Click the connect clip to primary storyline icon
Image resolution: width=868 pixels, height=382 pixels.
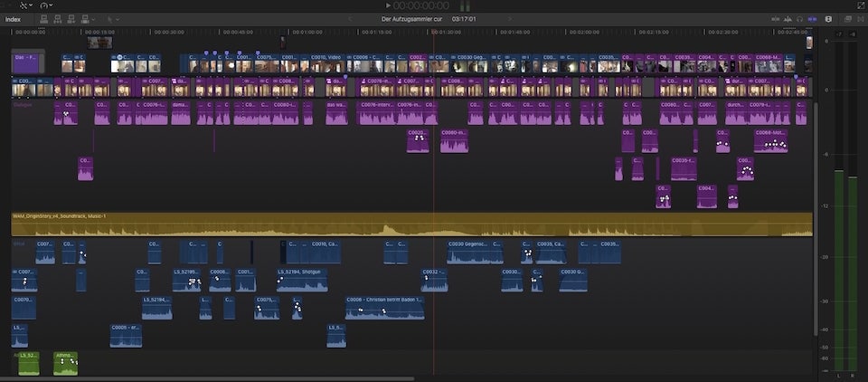45,19
